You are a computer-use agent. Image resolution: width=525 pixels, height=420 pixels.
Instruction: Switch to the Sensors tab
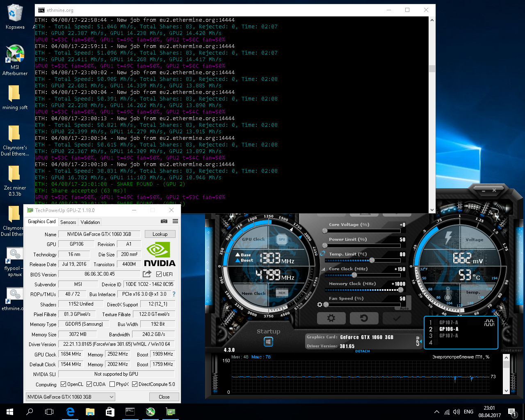tap(68, 222)
